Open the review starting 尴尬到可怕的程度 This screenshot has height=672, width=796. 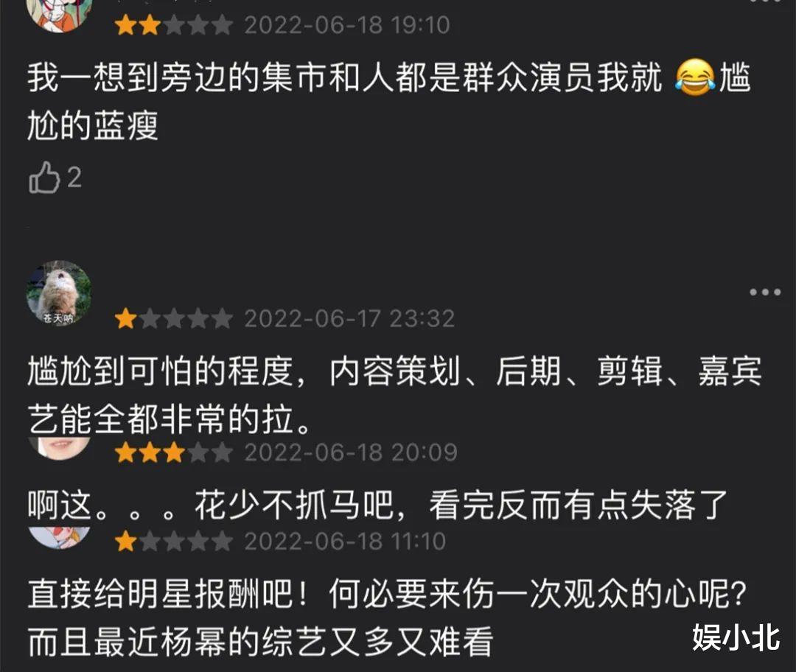pos(395,396)
